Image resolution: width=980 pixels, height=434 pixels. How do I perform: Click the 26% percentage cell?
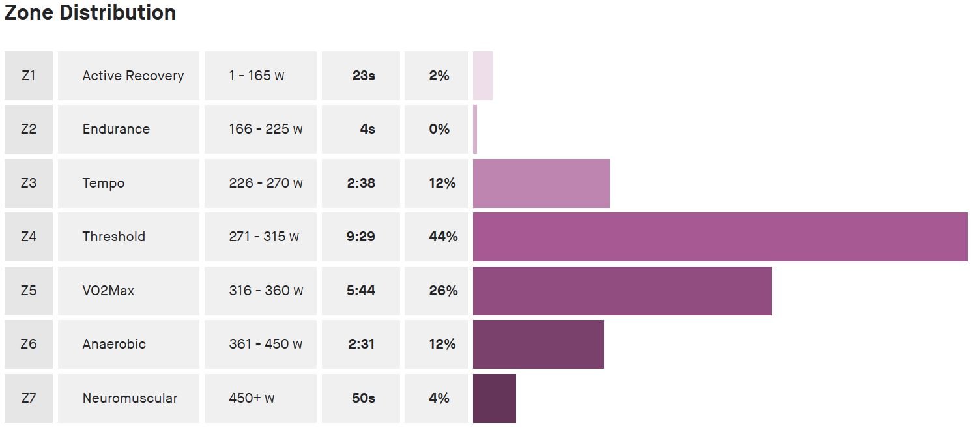(x=437, y=291)
